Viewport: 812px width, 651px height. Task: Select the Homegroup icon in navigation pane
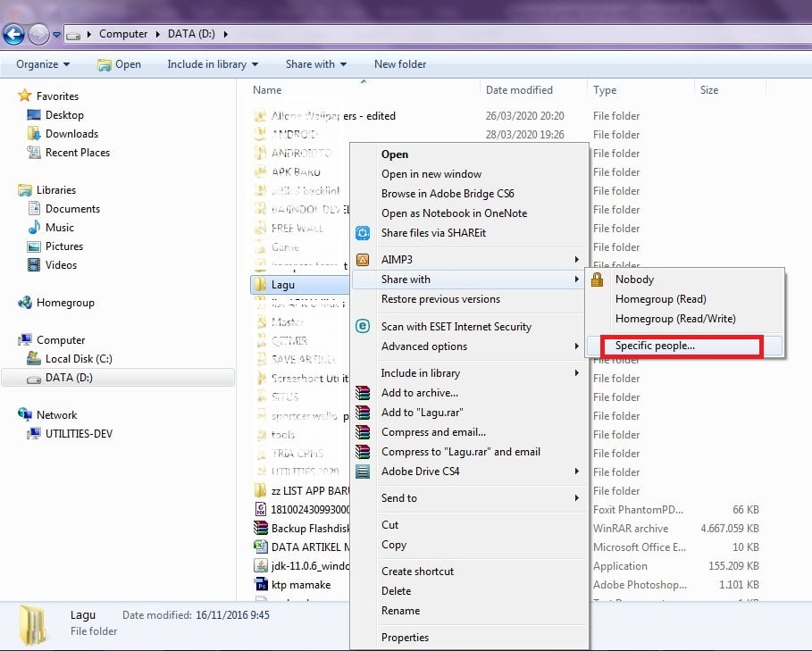(24, 302)
